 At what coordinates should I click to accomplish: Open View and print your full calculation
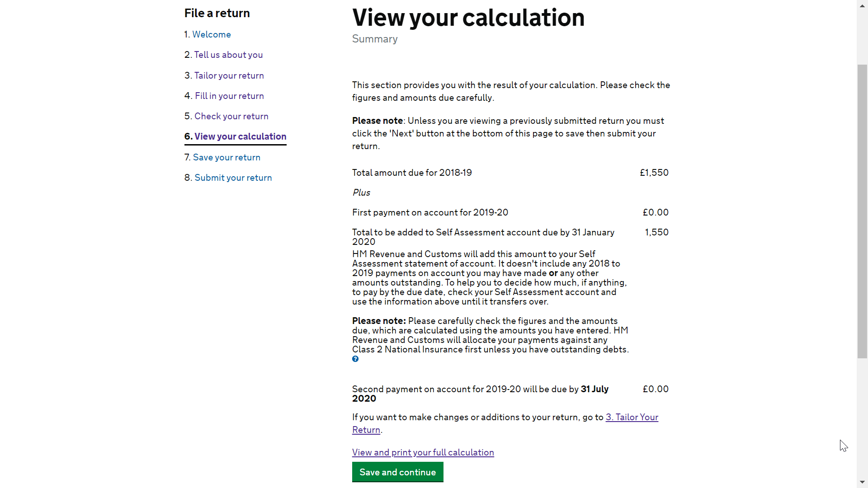(x=423, y=452)
